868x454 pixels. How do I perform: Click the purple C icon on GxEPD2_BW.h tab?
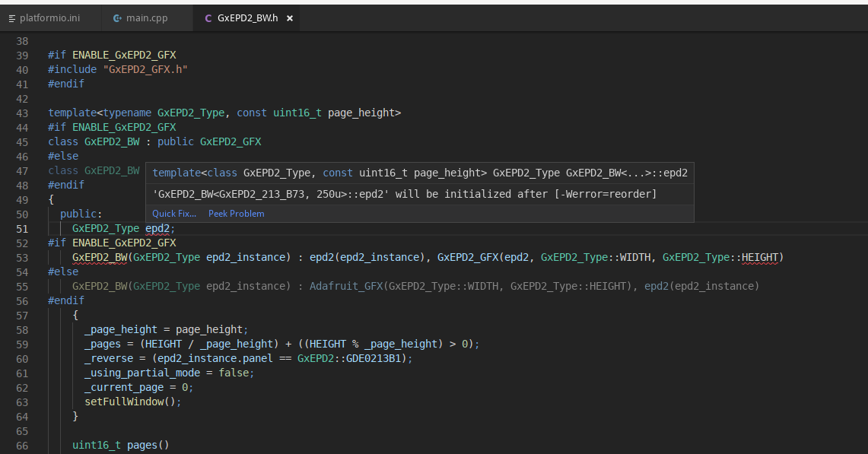click(x=208, y=17)
